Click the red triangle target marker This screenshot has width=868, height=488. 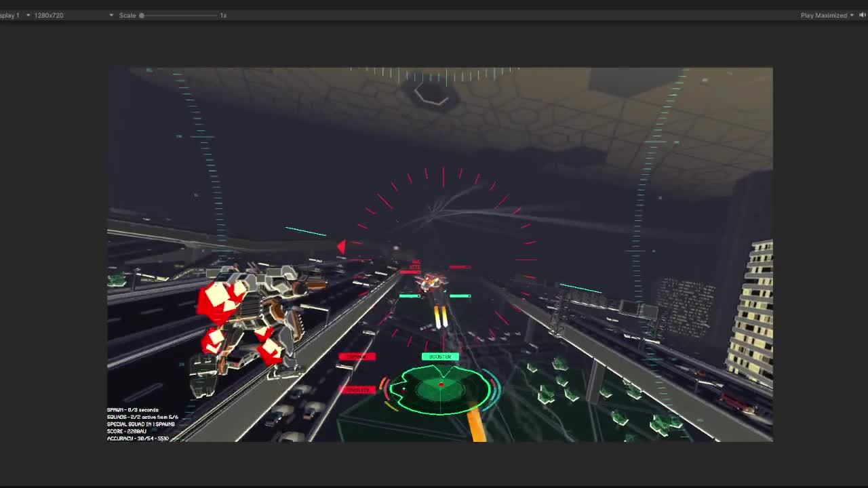(x=342, y=247)
